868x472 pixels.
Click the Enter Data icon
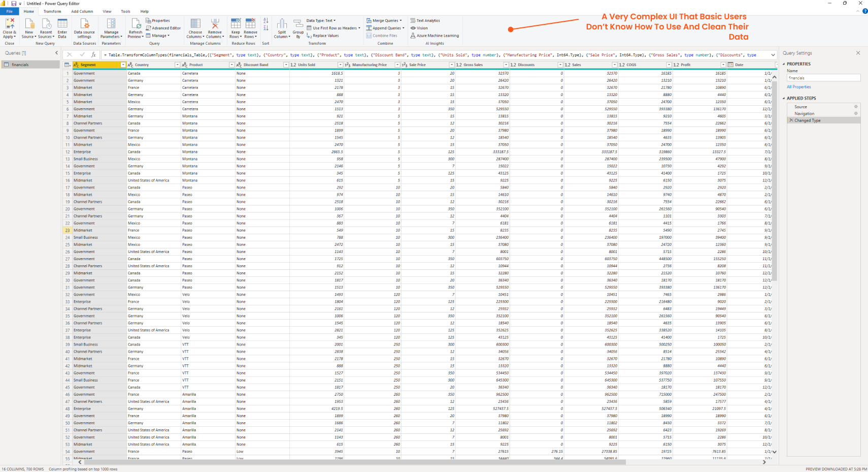(x=62, y=24)
